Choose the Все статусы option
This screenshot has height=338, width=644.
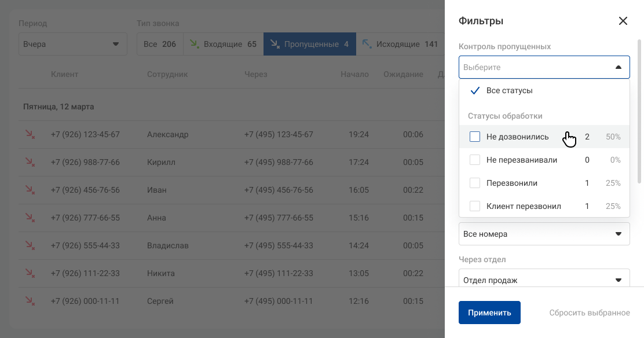[x=509, y=91]
